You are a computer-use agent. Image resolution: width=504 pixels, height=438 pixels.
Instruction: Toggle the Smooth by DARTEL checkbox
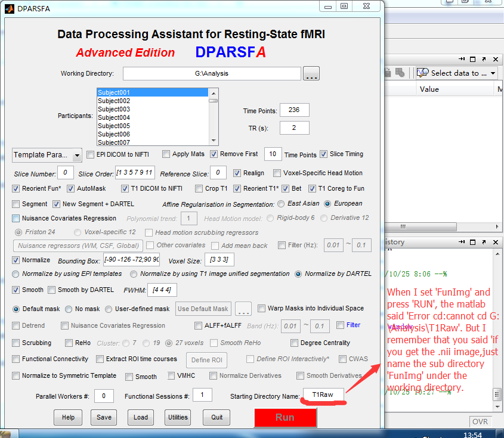point(51,290)
